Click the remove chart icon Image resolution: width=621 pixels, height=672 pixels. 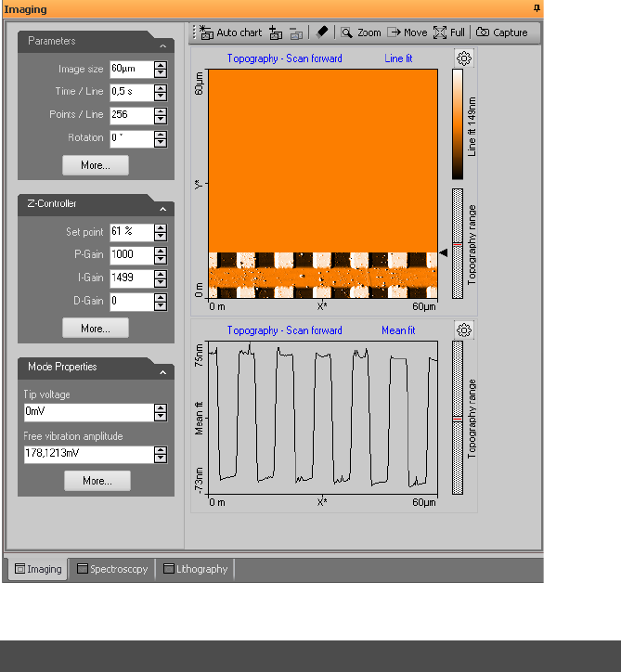[x=296, y=33]
